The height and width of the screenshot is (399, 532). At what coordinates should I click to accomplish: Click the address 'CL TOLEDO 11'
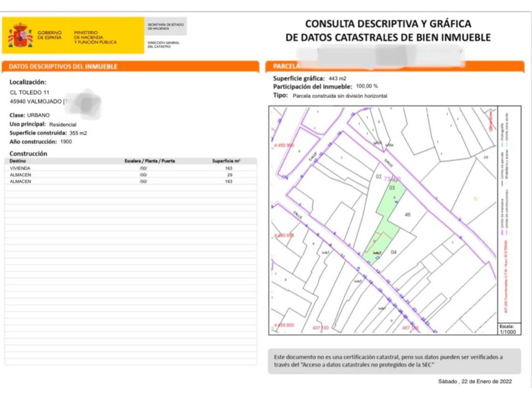click(30, 92)
